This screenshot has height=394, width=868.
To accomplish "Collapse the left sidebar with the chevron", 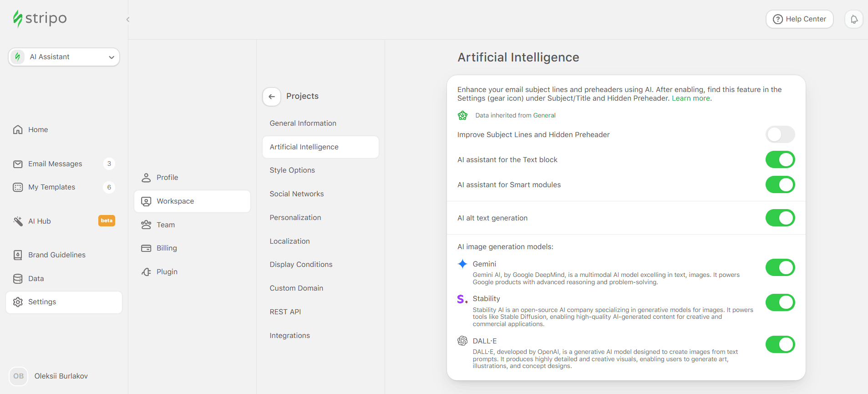I will [127, 19].
